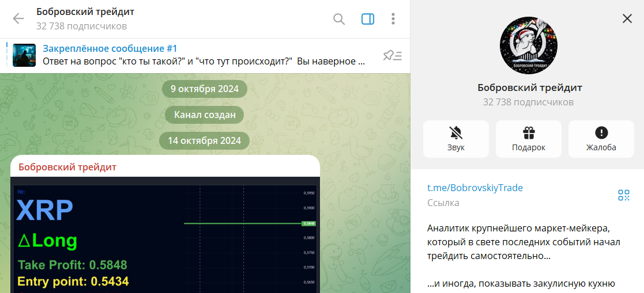Go back using the left arrow icon
The width and height of the screenshot is (644, 293).
18,19
